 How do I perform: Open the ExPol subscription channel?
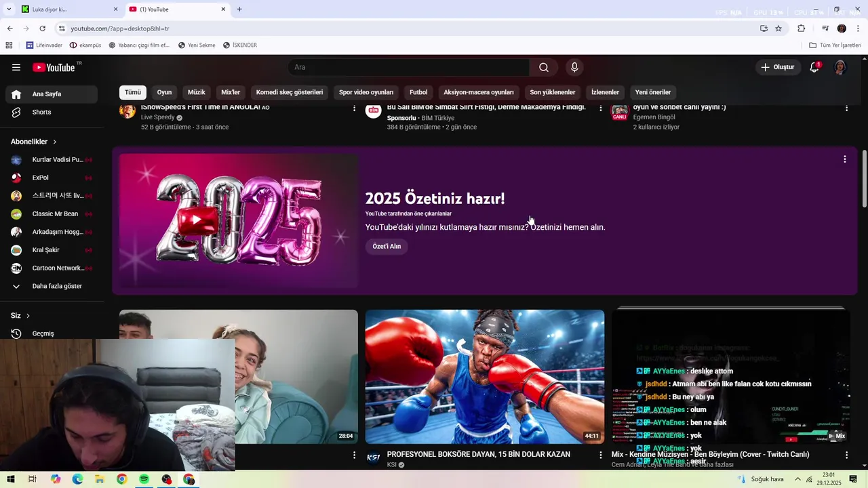coord(52,178)
